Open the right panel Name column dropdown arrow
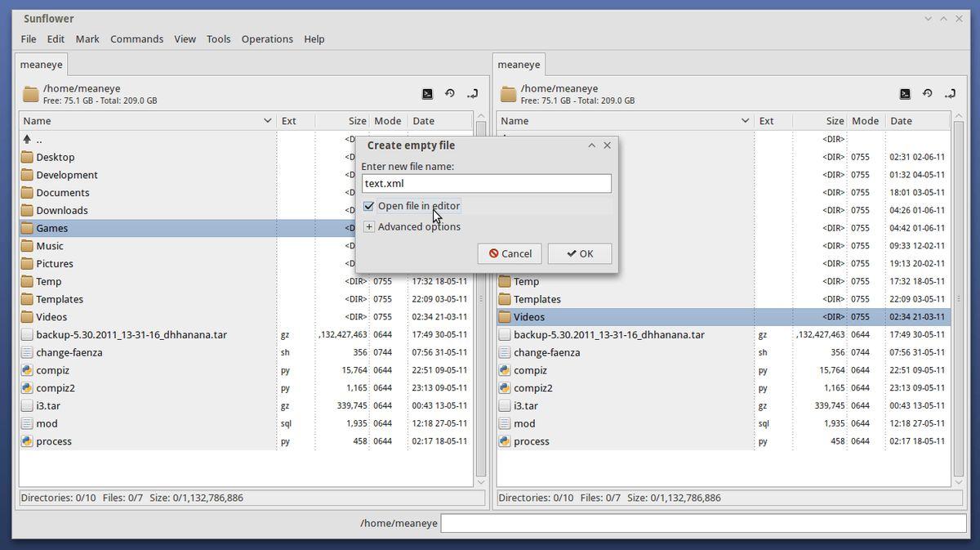The width and height of the screenshot is (980, 550). pyautogui.click(x=745, y=121)
